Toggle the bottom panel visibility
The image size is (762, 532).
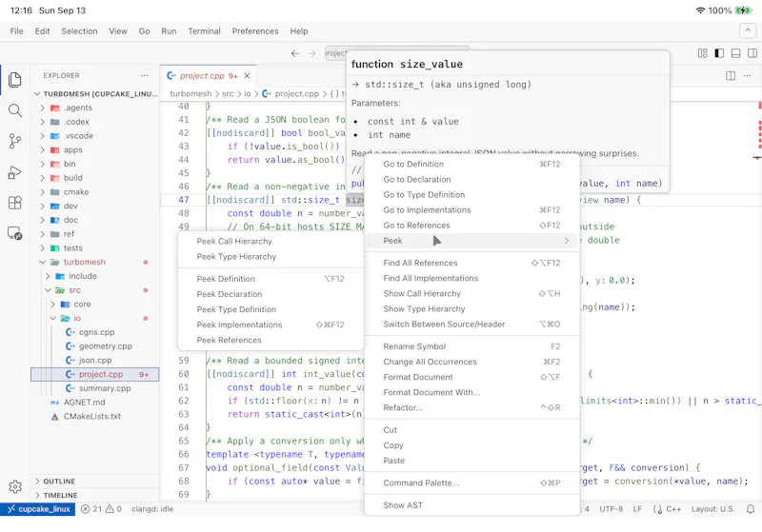coord(735,53)
